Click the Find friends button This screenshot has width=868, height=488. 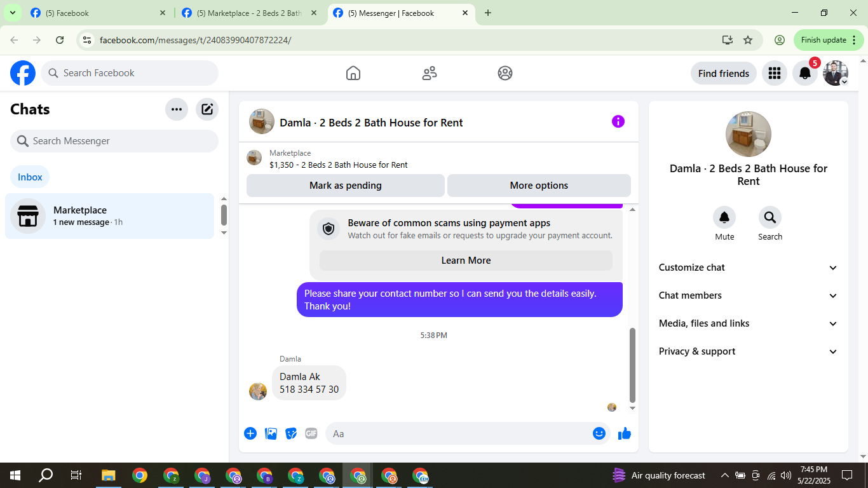(x=724, y=73)
